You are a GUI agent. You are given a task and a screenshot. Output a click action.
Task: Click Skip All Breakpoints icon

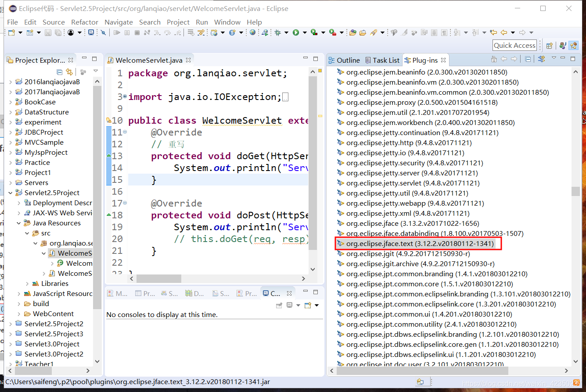point(103,32)
